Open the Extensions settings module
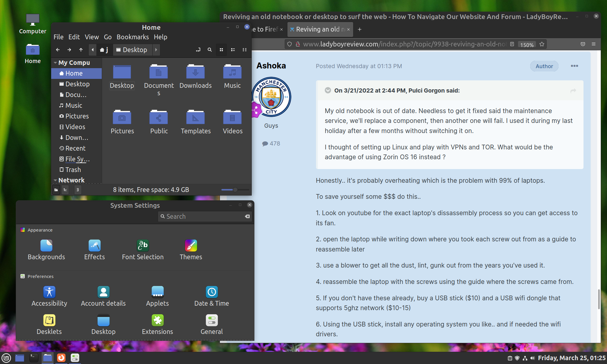This screenshot has height=364, width=607. (157, 325)
